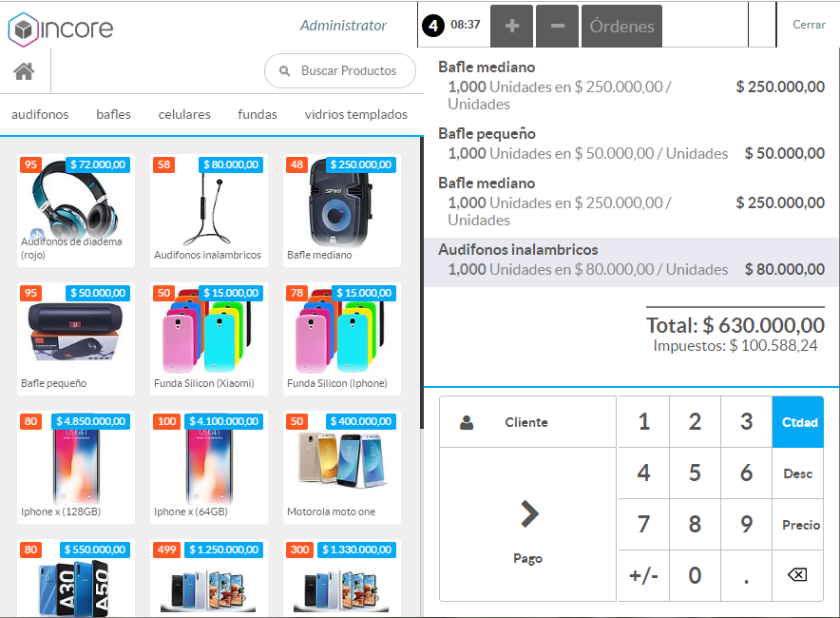Click the home icon
This screenshot has height=618, width=840.
tap(24, 71)
